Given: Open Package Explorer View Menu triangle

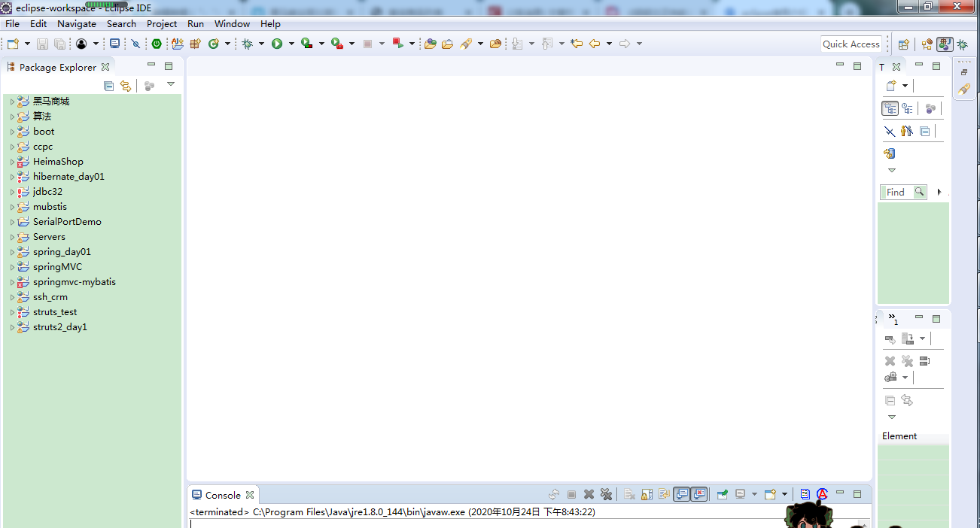Looking at the screenshot, I should tap(171, 84).
